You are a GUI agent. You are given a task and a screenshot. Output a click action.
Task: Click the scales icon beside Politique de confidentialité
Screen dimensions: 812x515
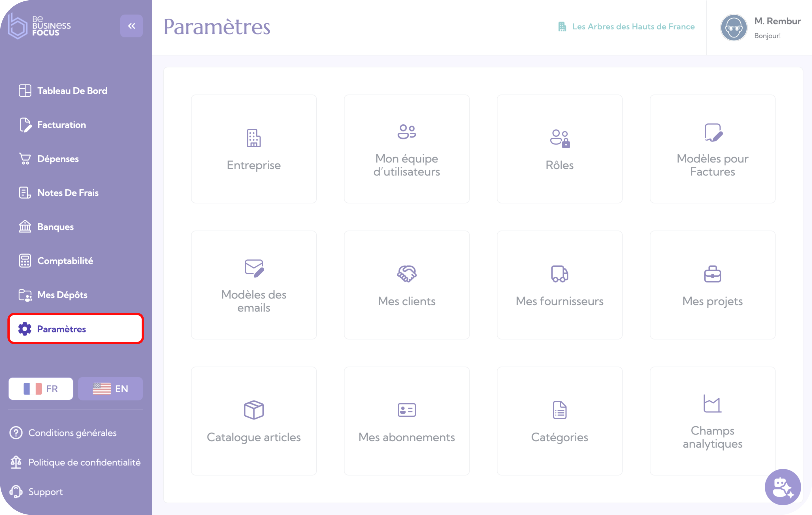(16, 462)
